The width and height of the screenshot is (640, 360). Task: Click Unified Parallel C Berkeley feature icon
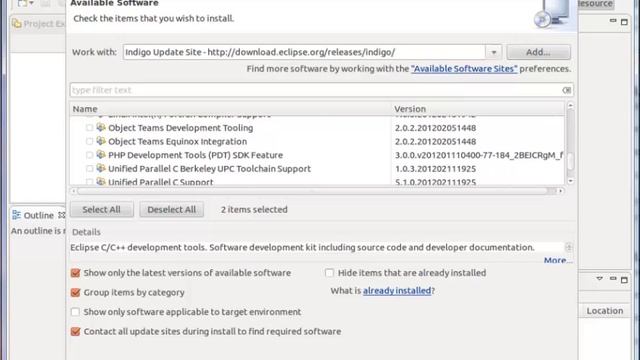coord(101,169)
